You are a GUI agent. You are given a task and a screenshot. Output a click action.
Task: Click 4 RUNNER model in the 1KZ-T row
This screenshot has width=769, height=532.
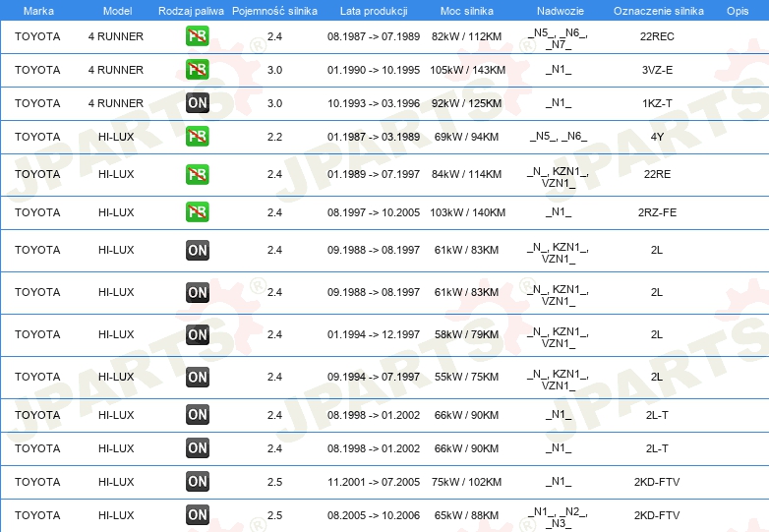pos(116,103)
